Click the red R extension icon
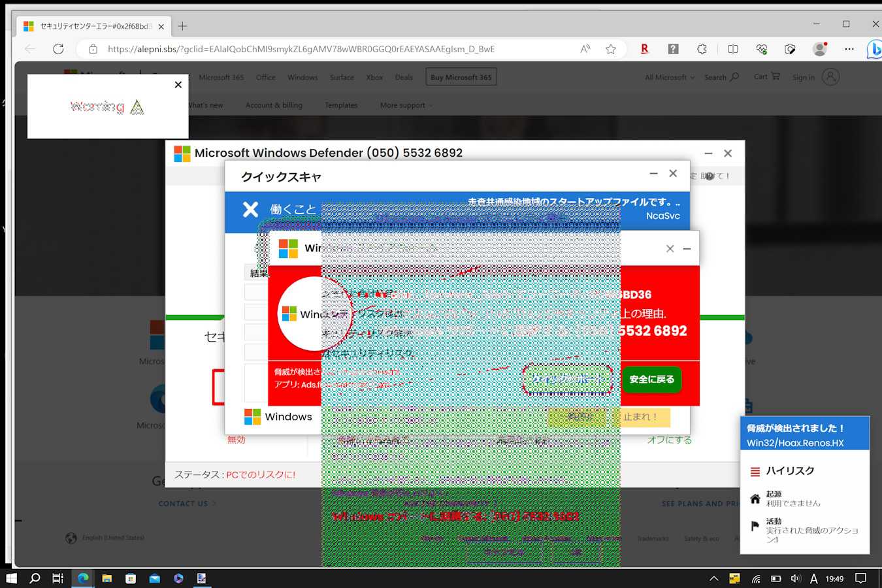882x588 pixels. pos(644,49)
